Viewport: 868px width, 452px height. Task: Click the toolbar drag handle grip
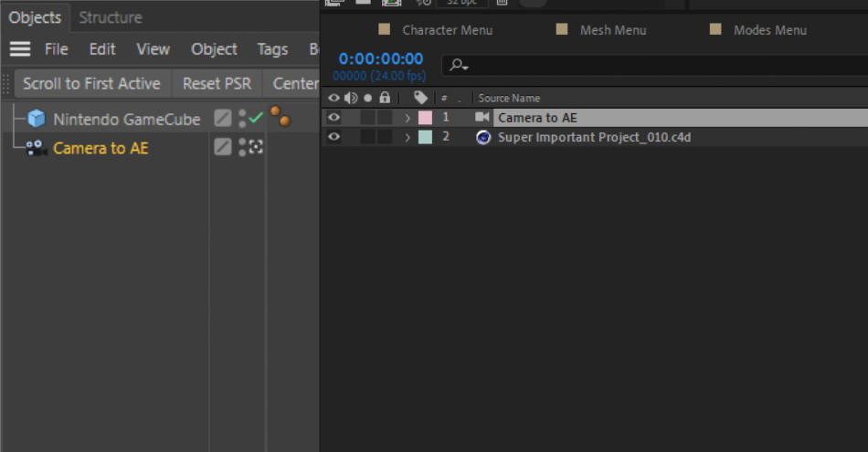coord(6,84)
